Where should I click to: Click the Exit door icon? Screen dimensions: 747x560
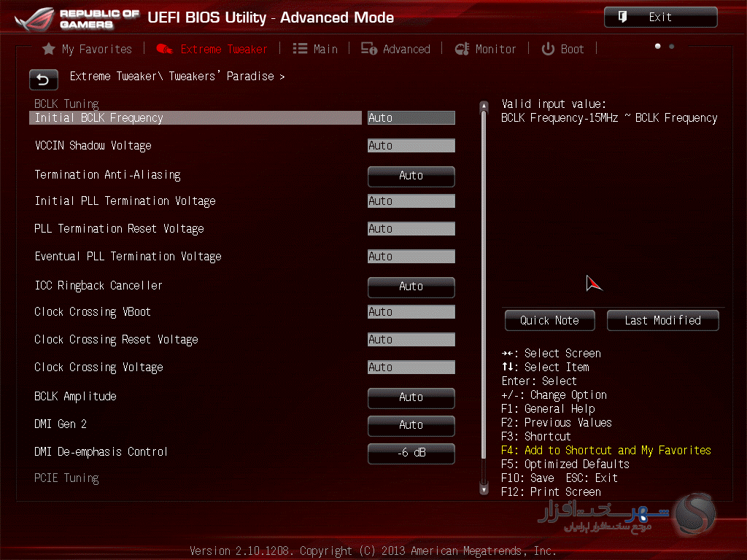tap(622, 17)
